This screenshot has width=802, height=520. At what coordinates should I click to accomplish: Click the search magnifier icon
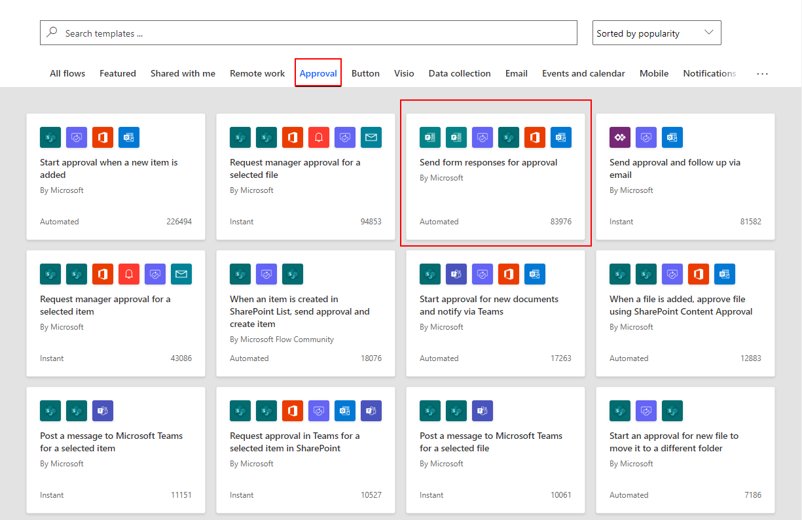pyautogui.click(x=52, y=32)
